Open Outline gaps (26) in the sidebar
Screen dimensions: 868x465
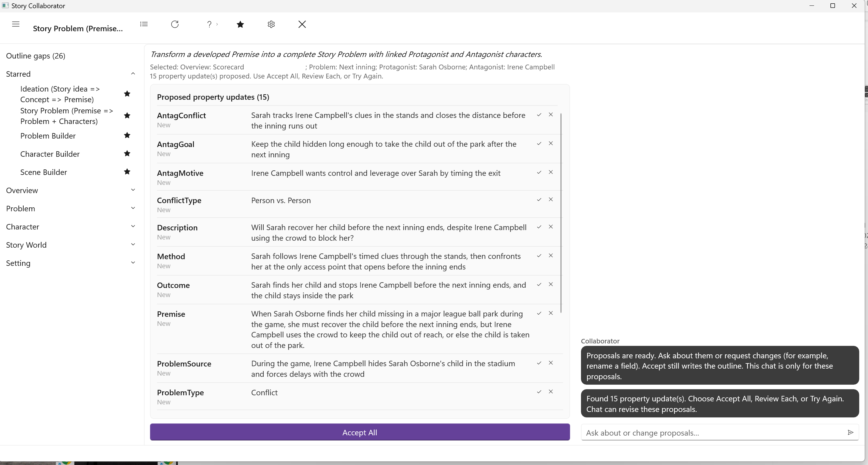(36, 56)
